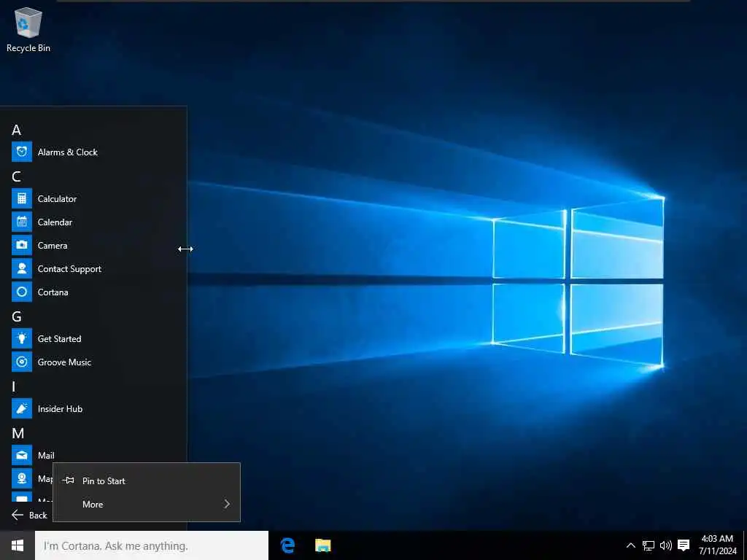Open the volume speaker tray icon

point(665,545)
